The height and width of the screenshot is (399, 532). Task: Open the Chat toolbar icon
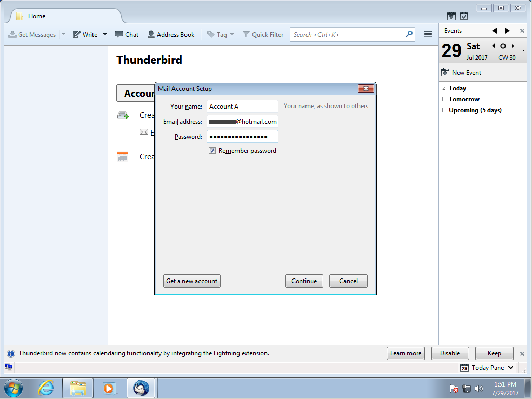[x=126, y=35]
